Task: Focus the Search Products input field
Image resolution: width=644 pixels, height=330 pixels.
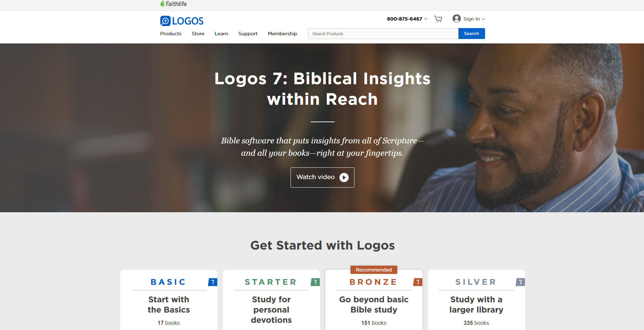Action: (x=383, y=34)
